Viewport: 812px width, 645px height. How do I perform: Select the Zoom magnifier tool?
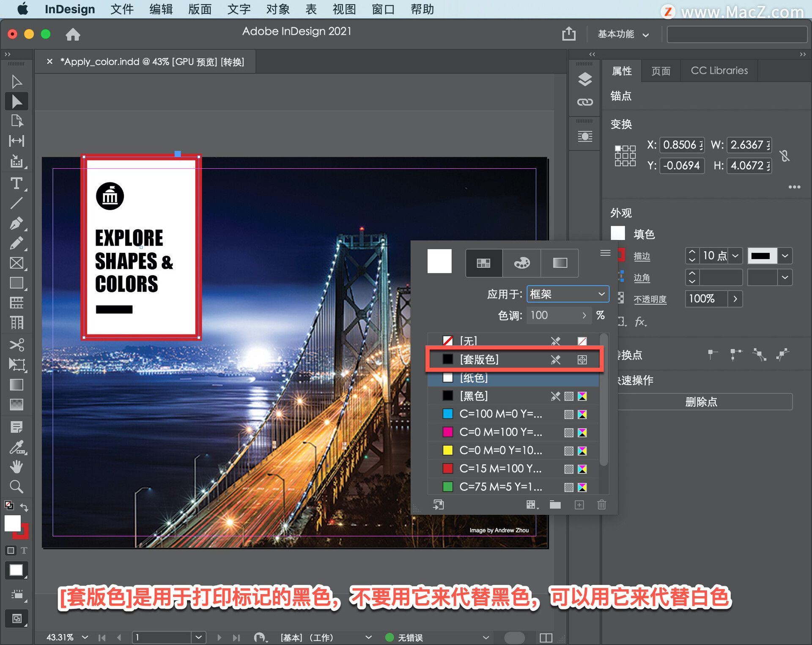point(16,486)
